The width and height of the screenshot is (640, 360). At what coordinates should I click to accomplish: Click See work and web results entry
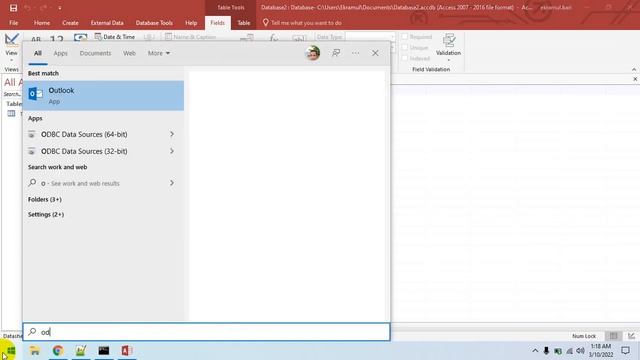[x=102, y=183]
